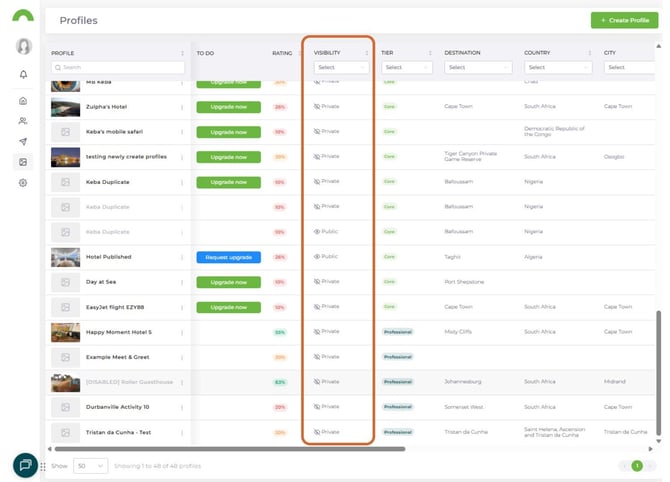
Task: Click Upgrade now for Keba Duplicate
Action: (x=229, y=182)
